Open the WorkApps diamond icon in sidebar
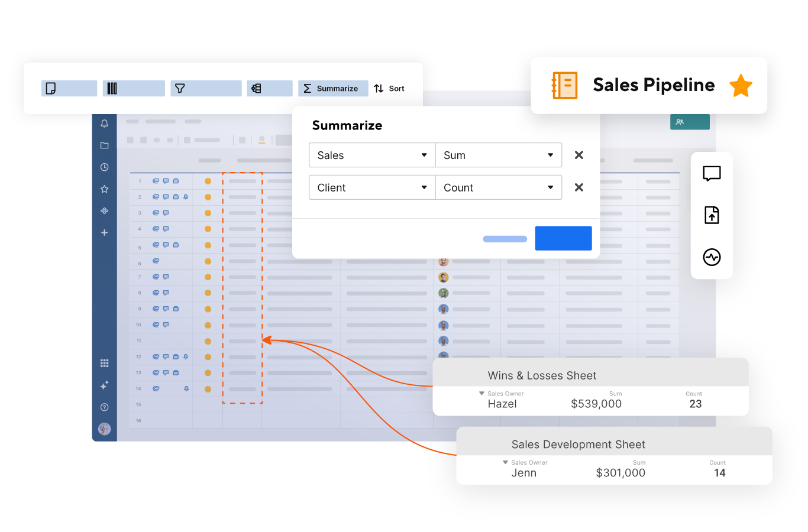The image size is (808, 532). 105,211
